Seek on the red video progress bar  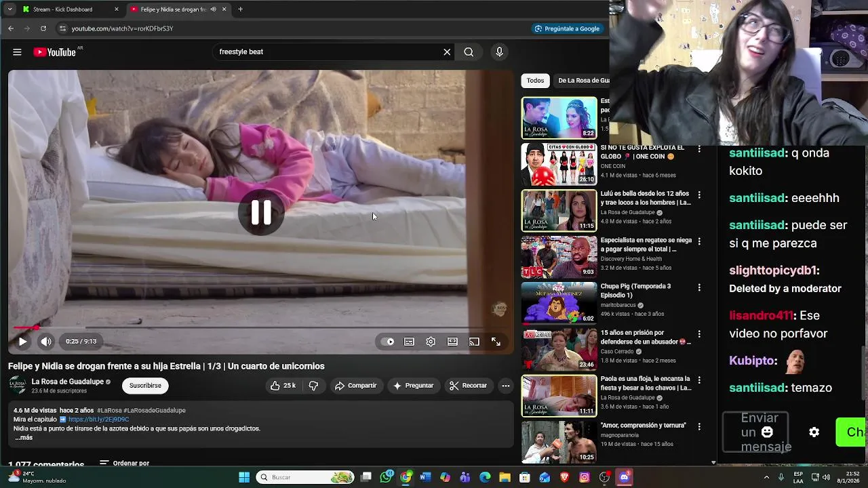261,328
